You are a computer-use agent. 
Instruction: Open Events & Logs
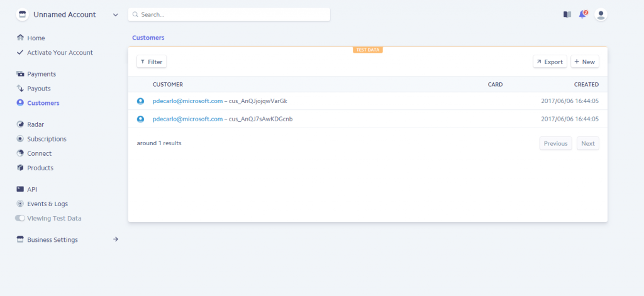click(x=48, y=204)
